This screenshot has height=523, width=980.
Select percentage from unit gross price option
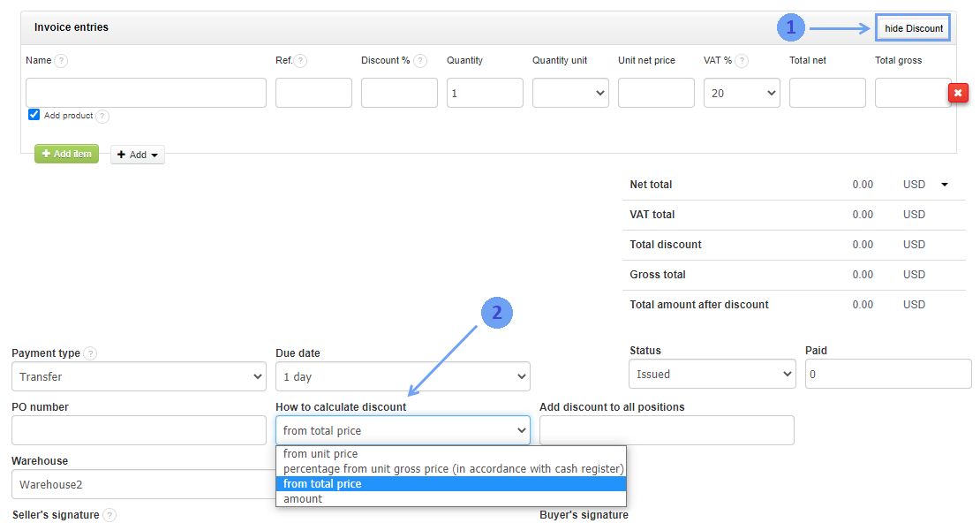click(453, 469)
